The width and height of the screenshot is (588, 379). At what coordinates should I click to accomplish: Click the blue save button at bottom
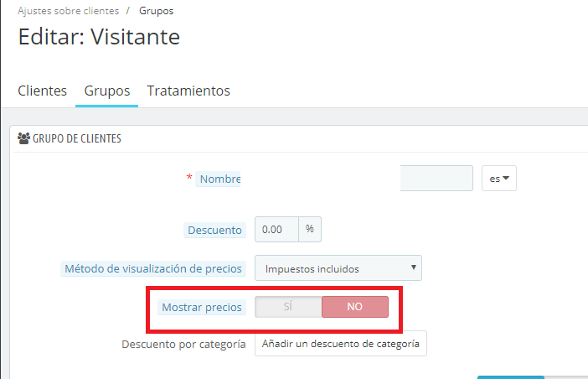coord(511,377)
